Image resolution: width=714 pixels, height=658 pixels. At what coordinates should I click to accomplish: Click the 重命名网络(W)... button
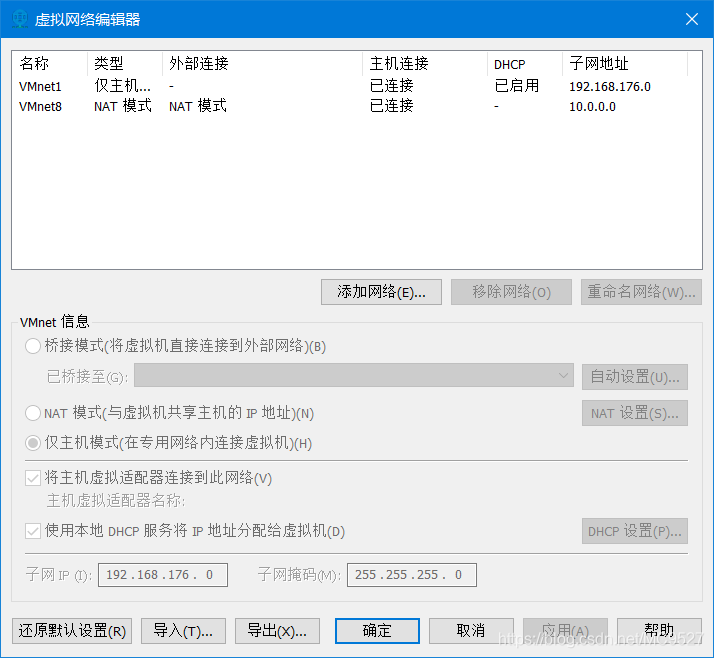[x=641, y=292]
